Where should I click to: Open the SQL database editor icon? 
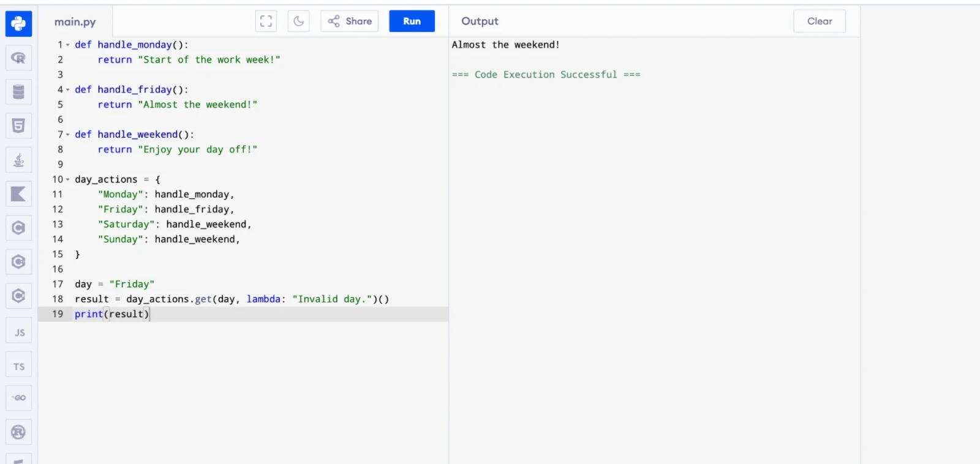pyautogui.click(x=18, y=92)
